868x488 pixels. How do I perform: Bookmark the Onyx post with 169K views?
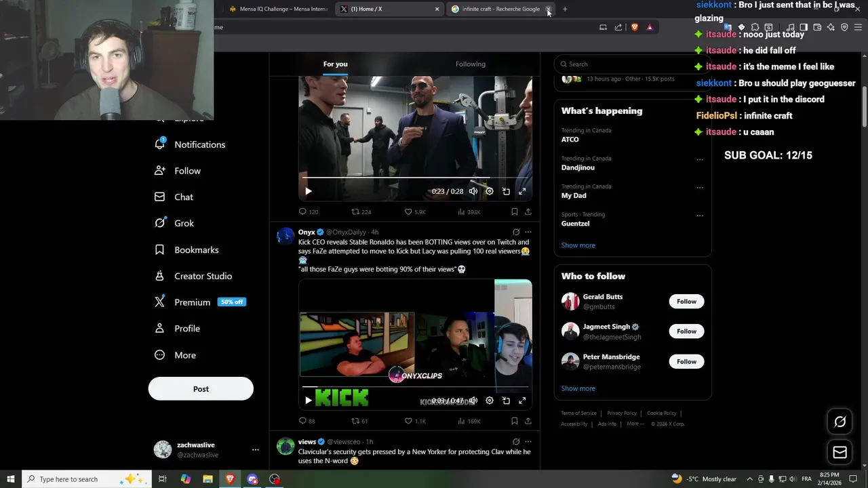(515, 421)
